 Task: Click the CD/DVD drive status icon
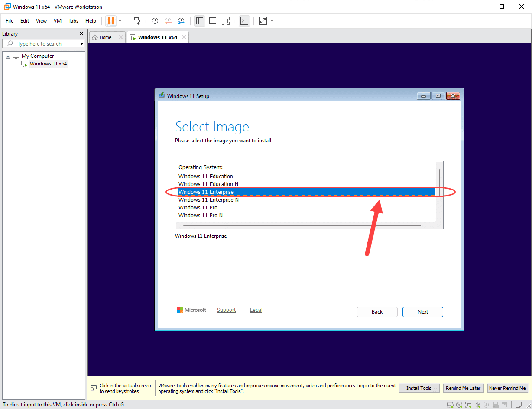(x=459, y=405)
